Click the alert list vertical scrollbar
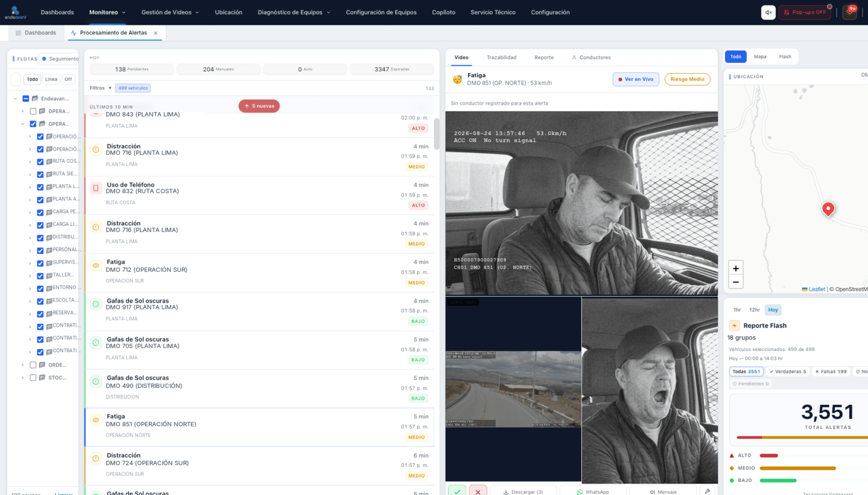This screenshot has width=868, height=495. (x=437, y=133)
